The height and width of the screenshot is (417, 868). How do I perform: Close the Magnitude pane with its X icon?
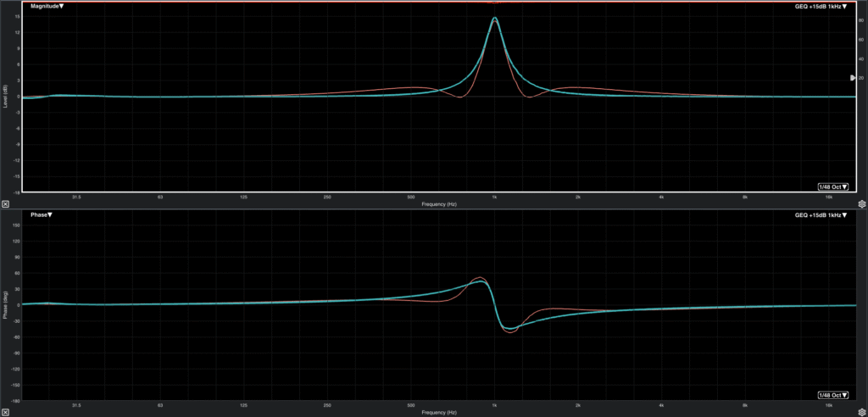(4, 203)
